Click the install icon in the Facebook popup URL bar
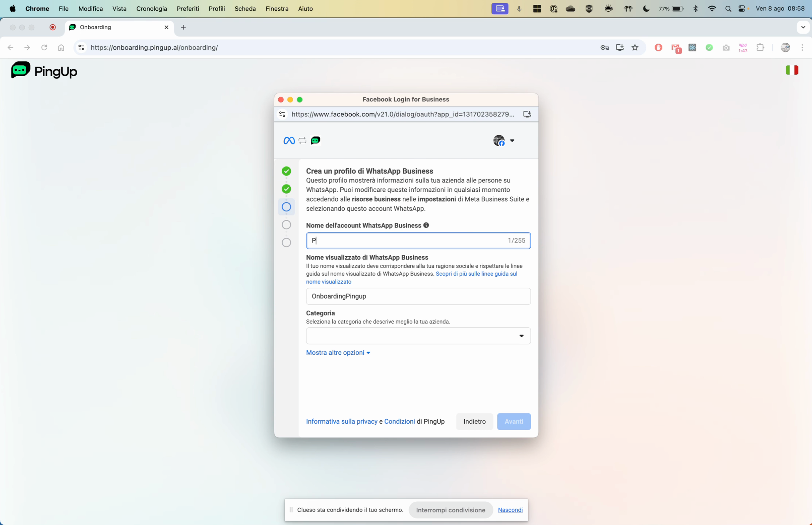The height and width of the screenshot is (525, 812). [527, 114]
